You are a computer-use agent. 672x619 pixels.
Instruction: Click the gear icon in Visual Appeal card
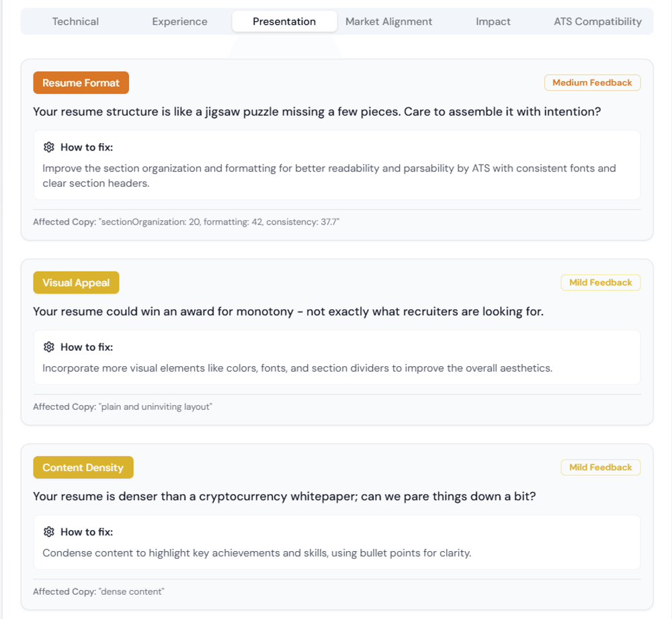(48, 347)
